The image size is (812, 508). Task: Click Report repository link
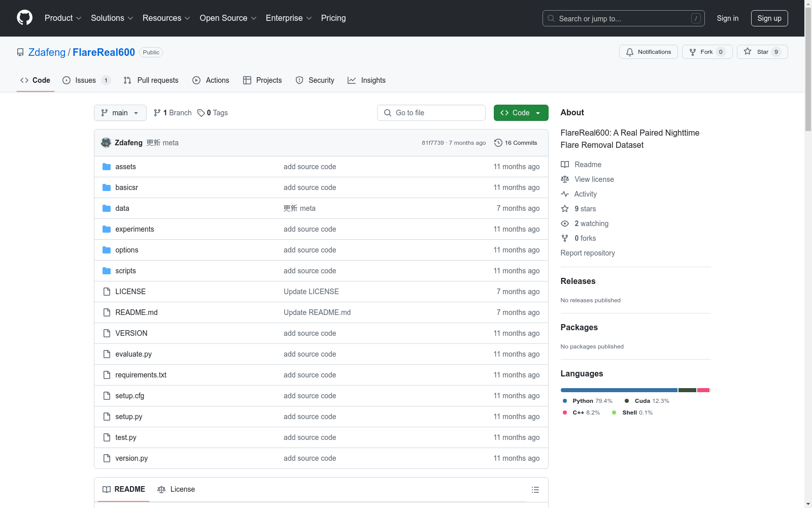[x=588, y=253]
